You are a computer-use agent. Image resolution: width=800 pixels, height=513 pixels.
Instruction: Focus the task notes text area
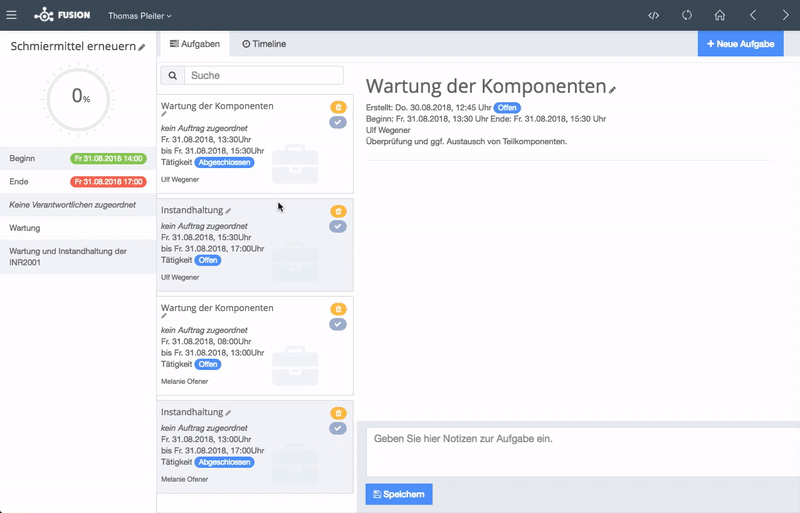pos(583,452)
